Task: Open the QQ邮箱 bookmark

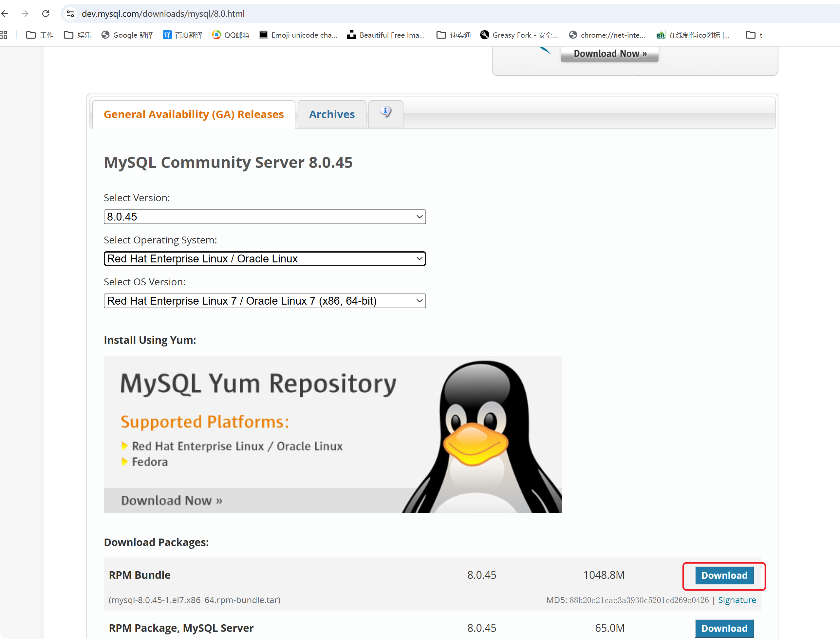Action: (231, 35)
